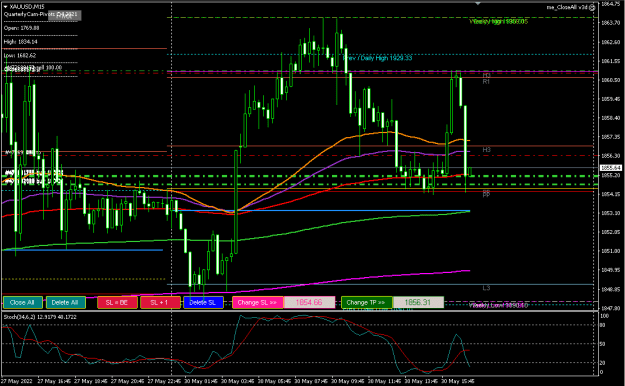Click the me_CloseAll expert name text
Viewport: 625px width, 386px height.
[567, 7]
